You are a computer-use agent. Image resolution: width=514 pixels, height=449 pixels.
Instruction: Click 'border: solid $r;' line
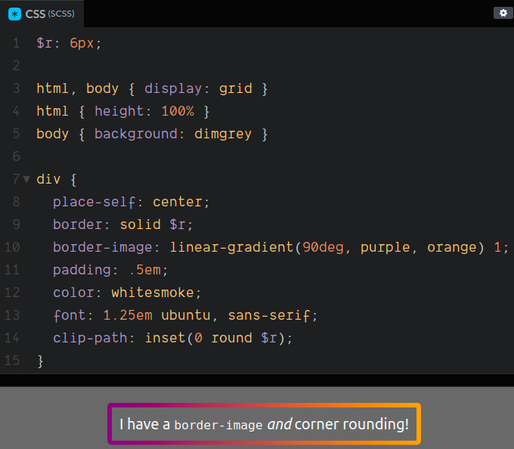(123, 225)
